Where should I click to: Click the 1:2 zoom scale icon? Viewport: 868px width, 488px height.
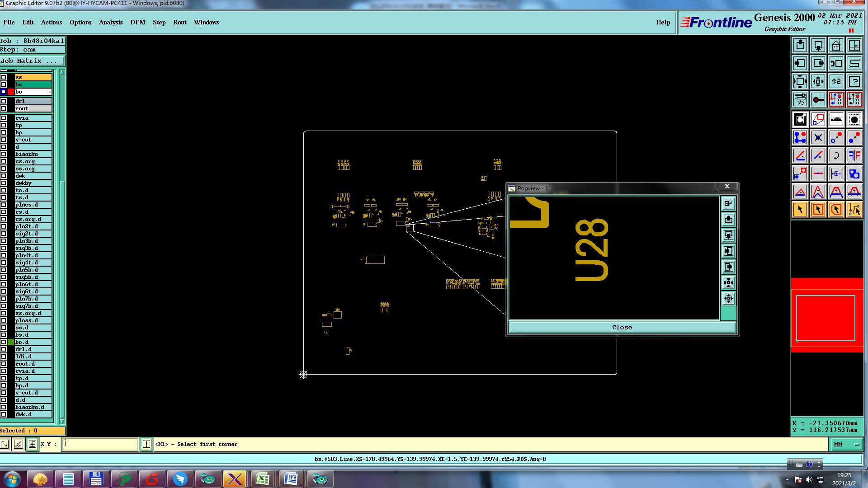coord(836,81)
